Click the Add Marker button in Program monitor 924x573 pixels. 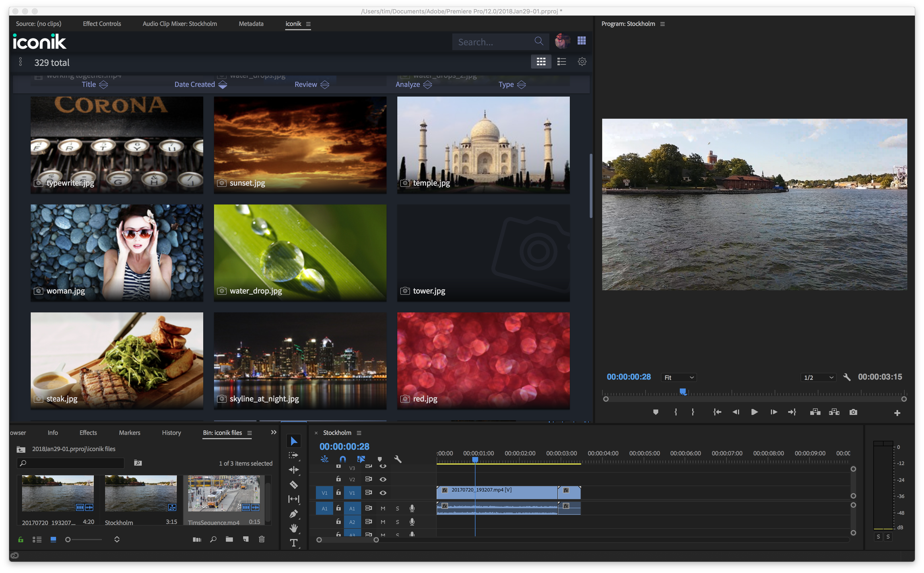[656, 412]
